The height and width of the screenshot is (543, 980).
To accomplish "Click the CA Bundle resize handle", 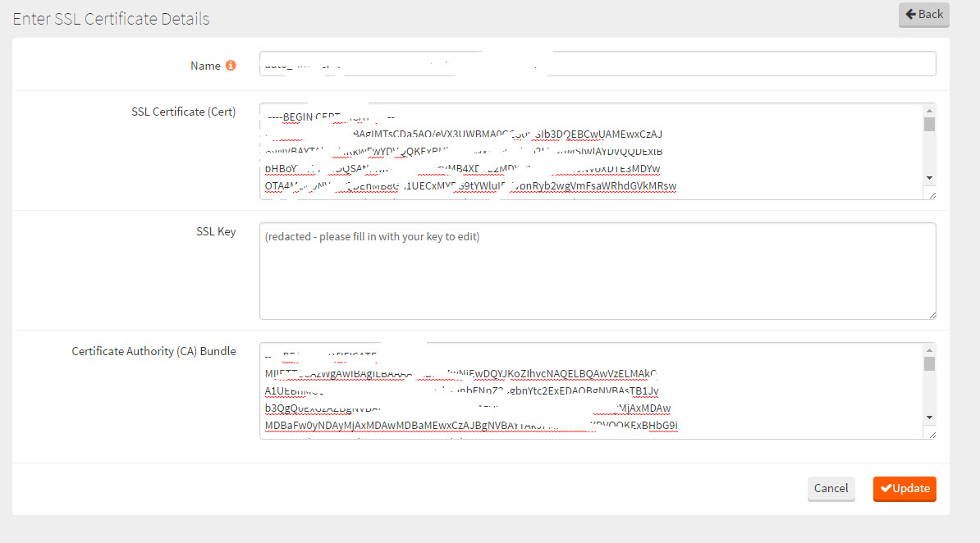I will [932, 434].
